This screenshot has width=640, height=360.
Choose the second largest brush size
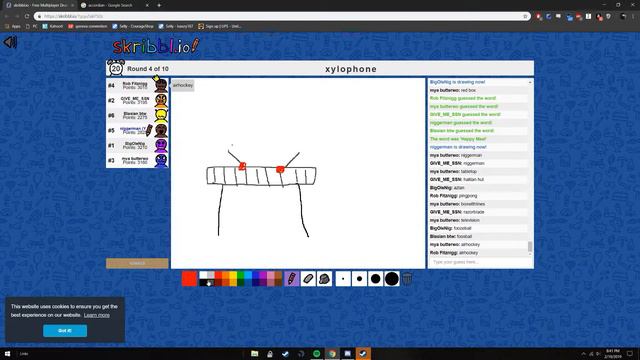click(376, 279)
